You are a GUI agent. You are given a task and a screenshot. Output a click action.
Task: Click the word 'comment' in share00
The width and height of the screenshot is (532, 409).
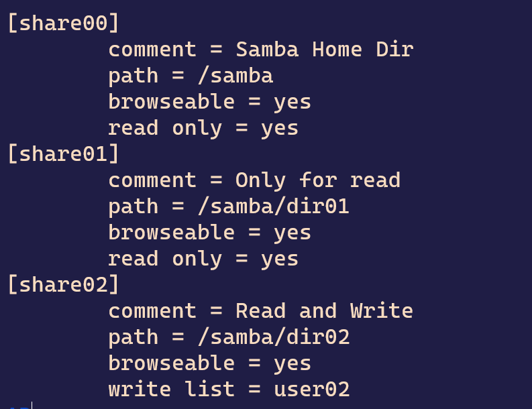[152, 50]
